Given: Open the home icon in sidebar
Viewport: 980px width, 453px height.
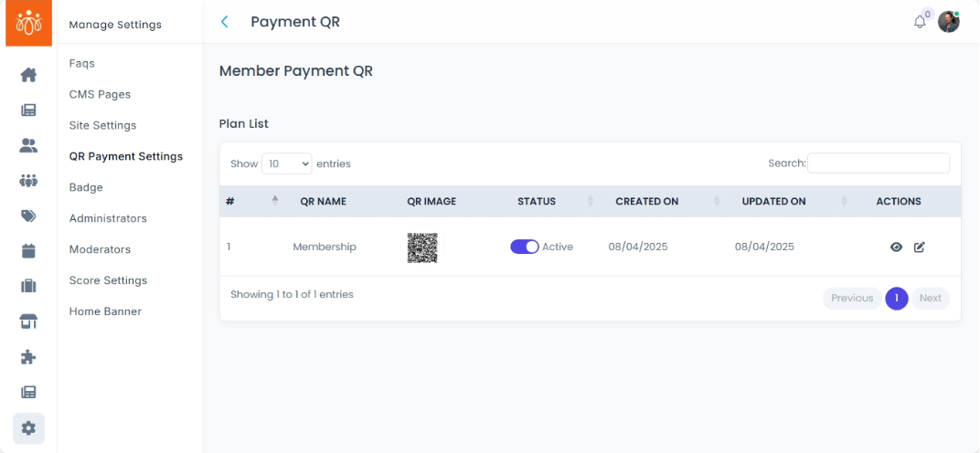Looking at the screenshot, I should tap(28, 75).
